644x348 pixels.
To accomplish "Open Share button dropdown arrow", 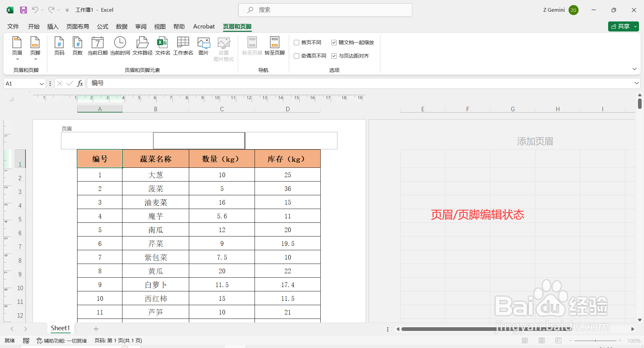I will click(635, 26).
